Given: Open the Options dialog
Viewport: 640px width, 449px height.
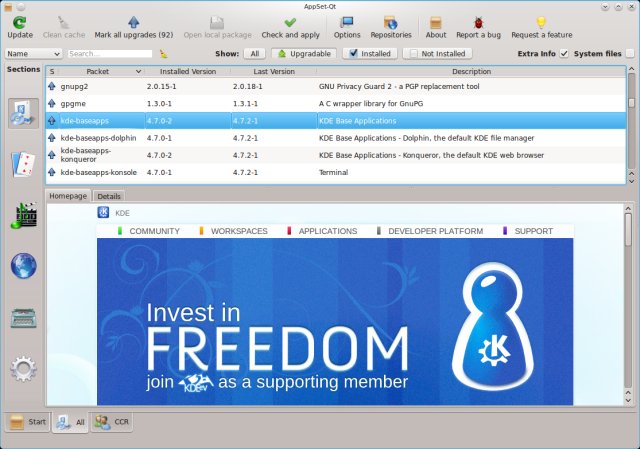Looking at the screenshot, I should [347, 27].
